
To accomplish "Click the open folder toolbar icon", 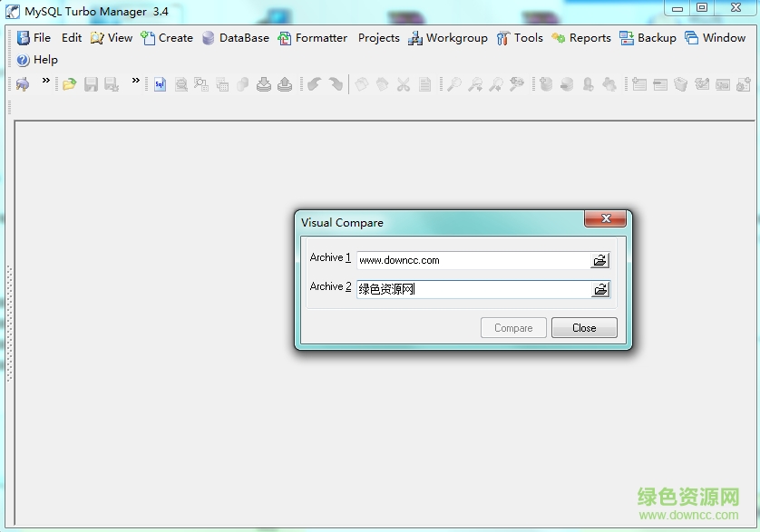I will click(69, 84).
